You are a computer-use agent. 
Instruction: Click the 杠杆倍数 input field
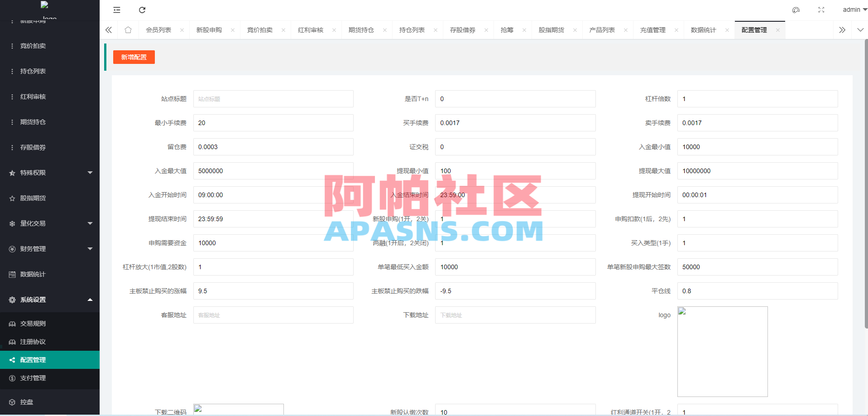pos(758,99)
